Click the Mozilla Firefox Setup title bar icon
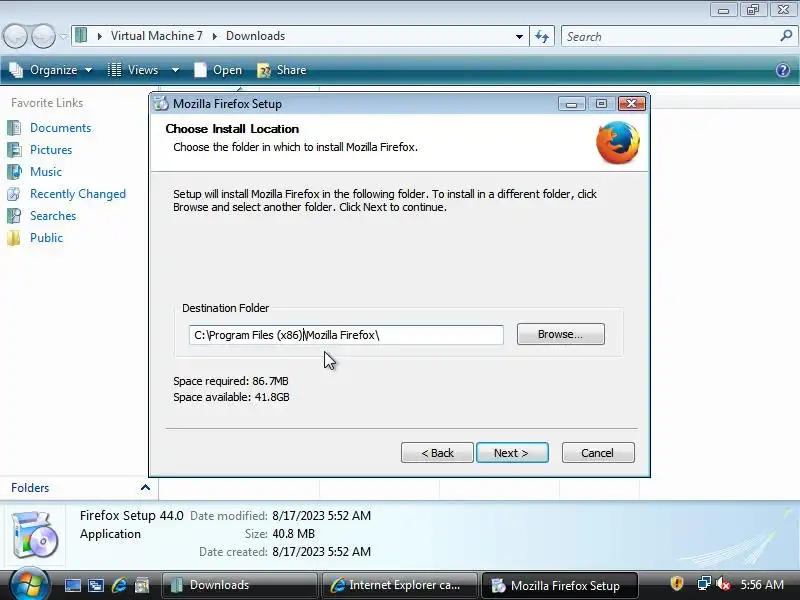Viewport: 800px width, 600px height. (161, 104)
